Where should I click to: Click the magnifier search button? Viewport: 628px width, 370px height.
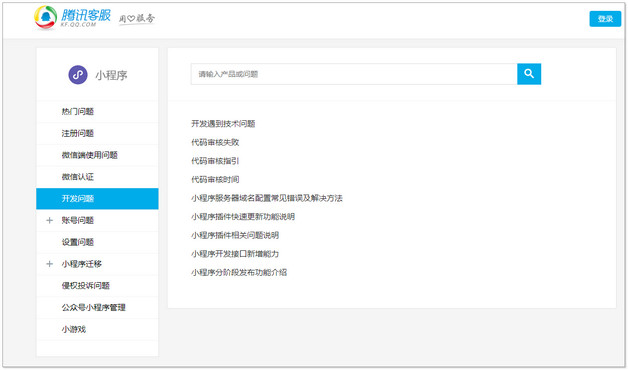pos(529,74)
